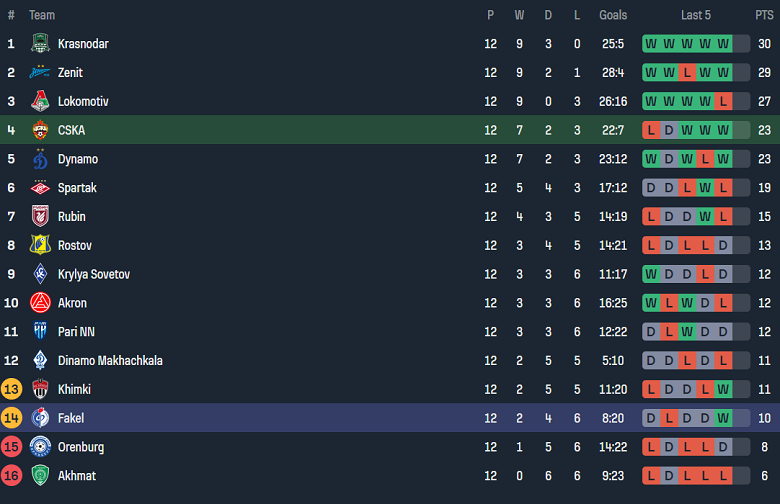Sort table by PTS column header
Viewport: 780px width, 504px height.
click(x=764, y=15)
